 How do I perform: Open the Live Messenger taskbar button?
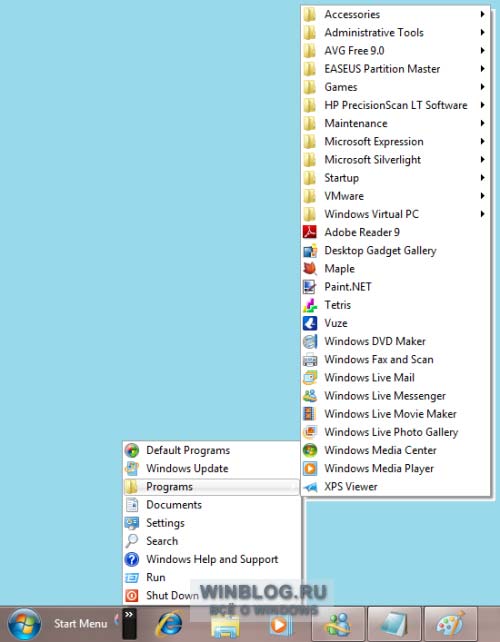(338, 624)
